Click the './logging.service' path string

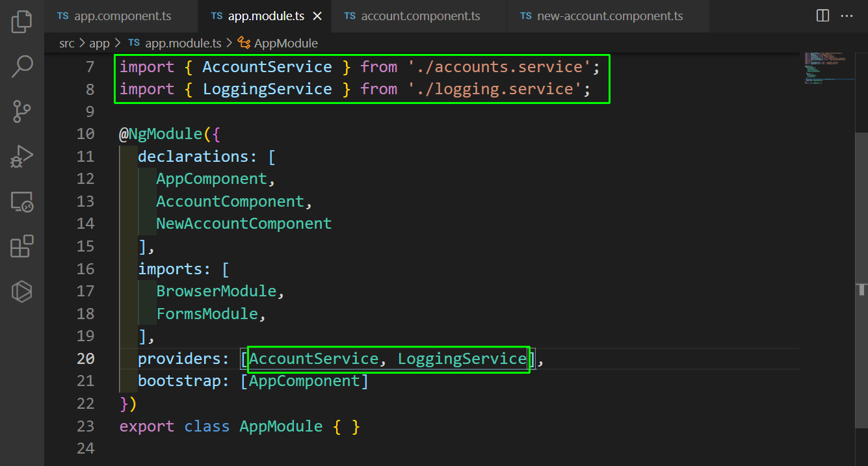[x=494, y=89]
